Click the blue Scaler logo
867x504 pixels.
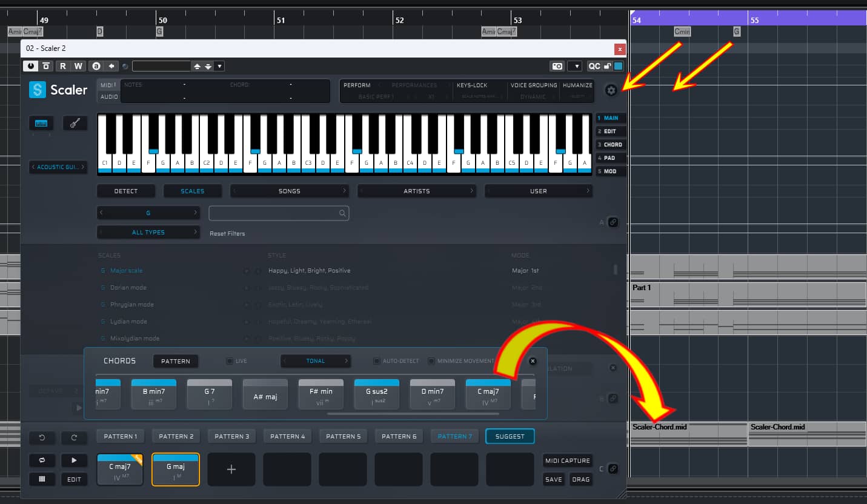pos(38,90)
